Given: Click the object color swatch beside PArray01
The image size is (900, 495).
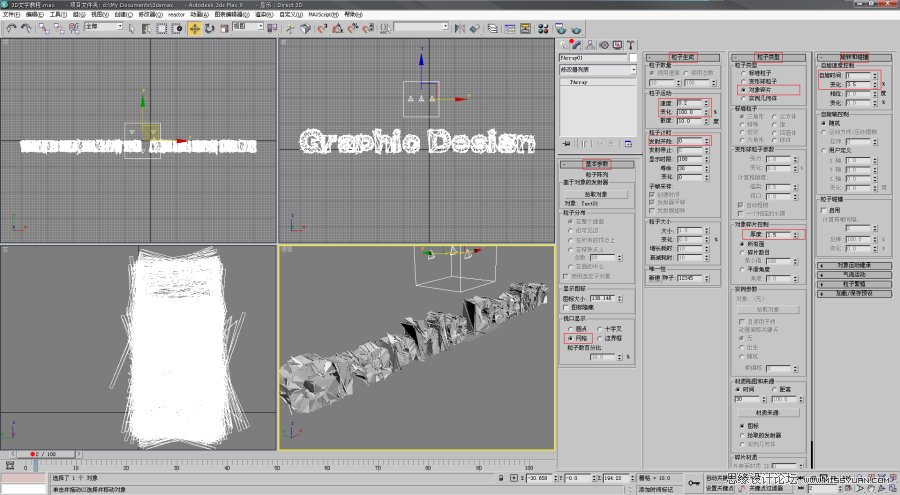Looking at the screenshot, I should [633, 58].
